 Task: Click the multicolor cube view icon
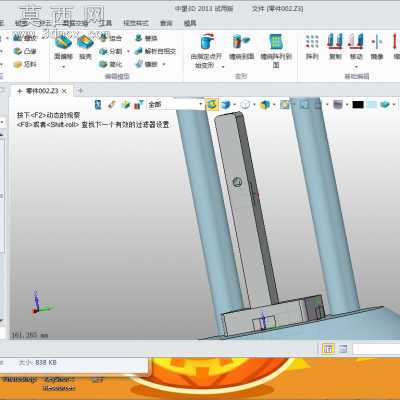point(265,105)
